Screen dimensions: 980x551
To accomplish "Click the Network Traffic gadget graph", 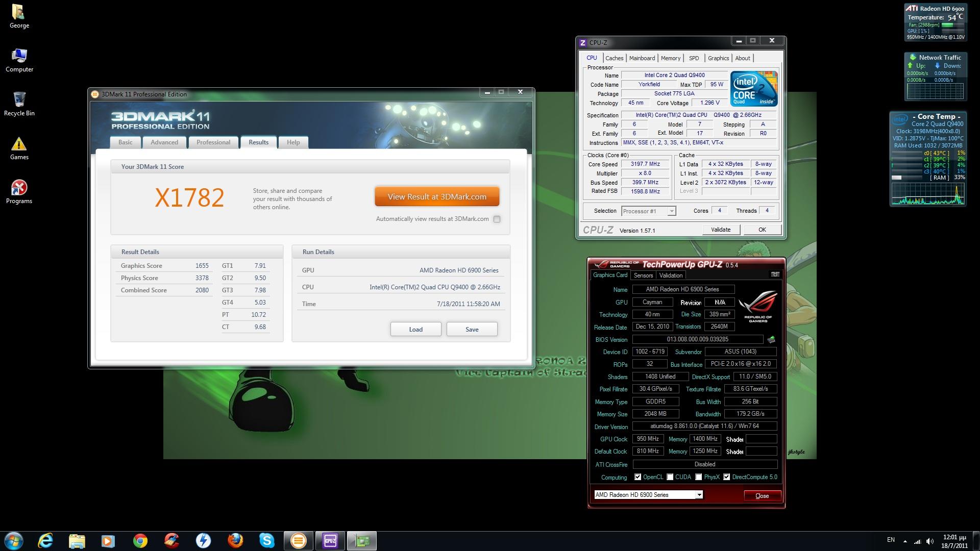I will click(x=935, y=91).
